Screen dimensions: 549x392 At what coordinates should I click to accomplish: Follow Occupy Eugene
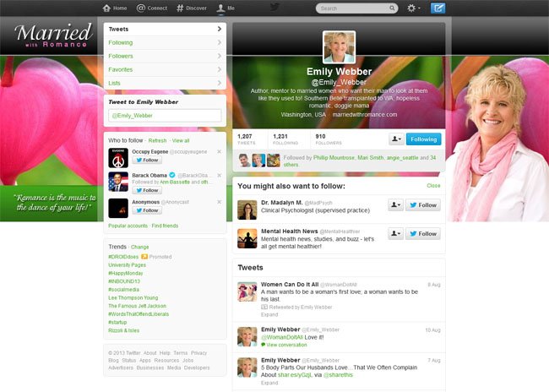click(147, 160)
